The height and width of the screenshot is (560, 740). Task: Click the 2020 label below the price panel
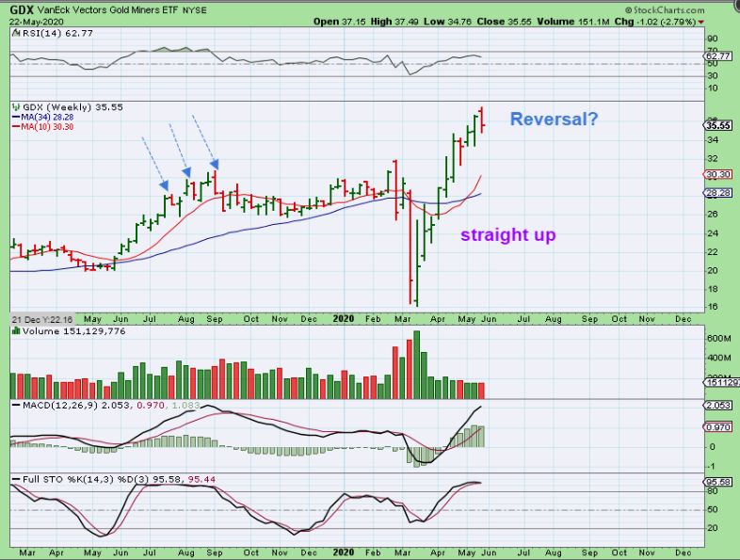click(343, 319)
